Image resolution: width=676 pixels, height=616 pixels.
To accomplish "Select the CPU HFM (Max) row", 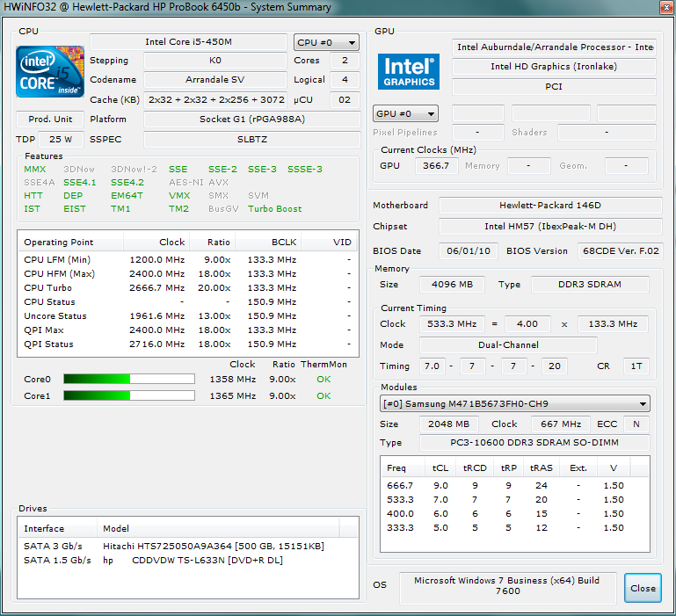I will [x=188, y=274].
